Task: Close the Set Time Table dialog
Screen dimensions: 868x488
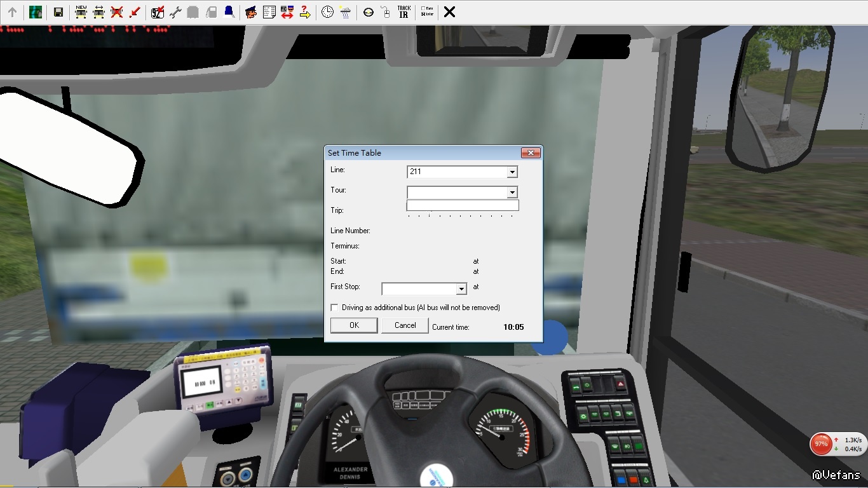Action: point(531,152)
